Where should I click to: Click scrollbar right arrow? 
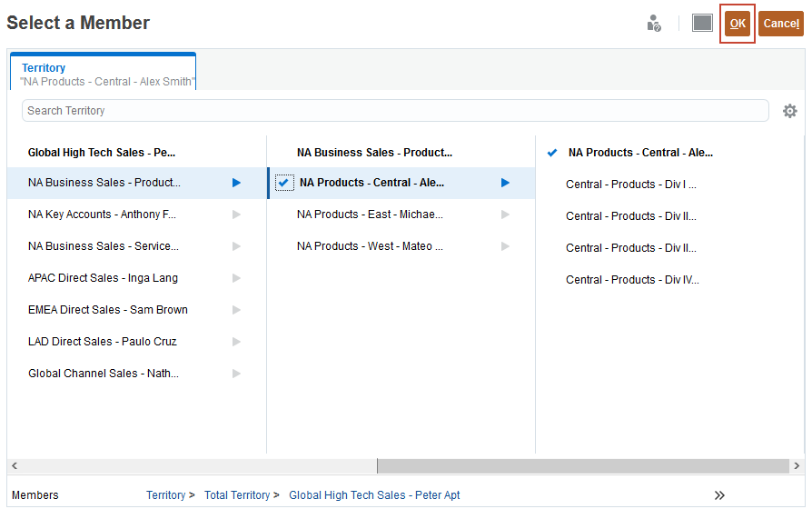pos(797,466)
